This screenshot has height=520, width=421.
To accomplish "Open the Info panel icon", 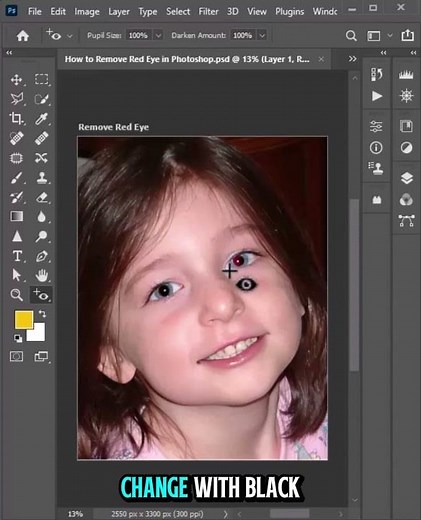I will 376,147.
